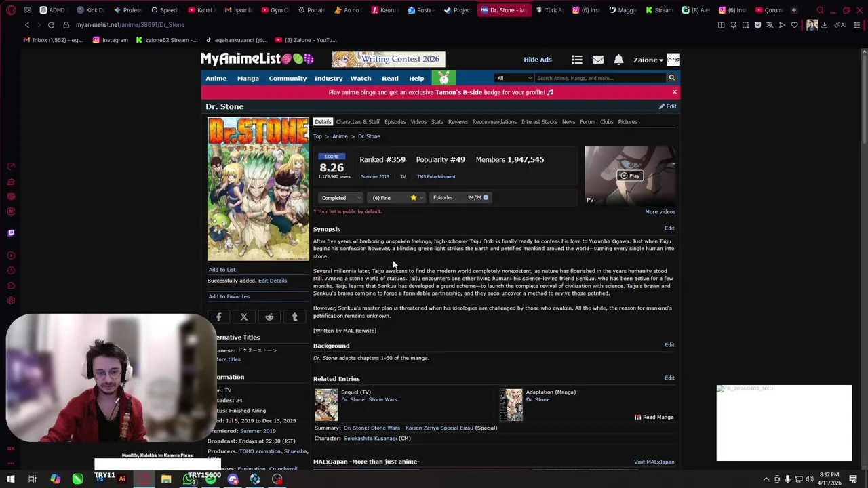
Task: Click Windows Start button
Action: point(10,479)
